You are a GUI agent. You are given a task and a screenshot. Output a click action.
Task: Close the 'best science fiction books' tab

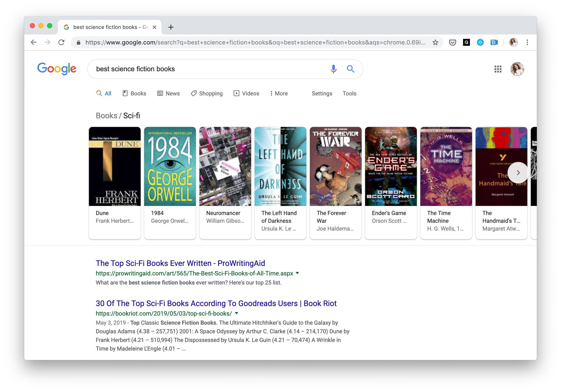155,27
